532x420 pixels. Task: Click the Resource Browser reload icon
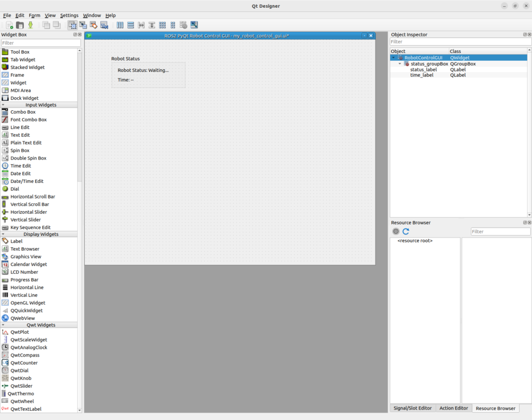[x=406, y=231]
